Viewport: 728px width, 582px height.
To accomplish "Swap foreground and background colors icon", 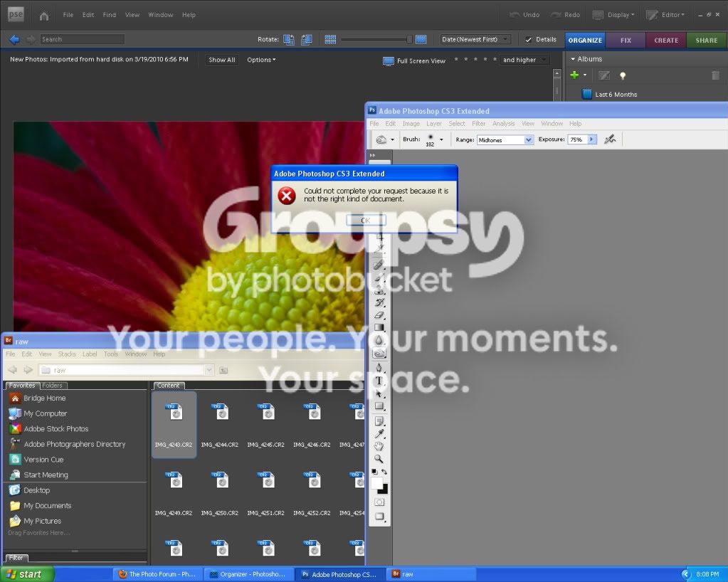I will pyautogui.click(x=384, y=472).
